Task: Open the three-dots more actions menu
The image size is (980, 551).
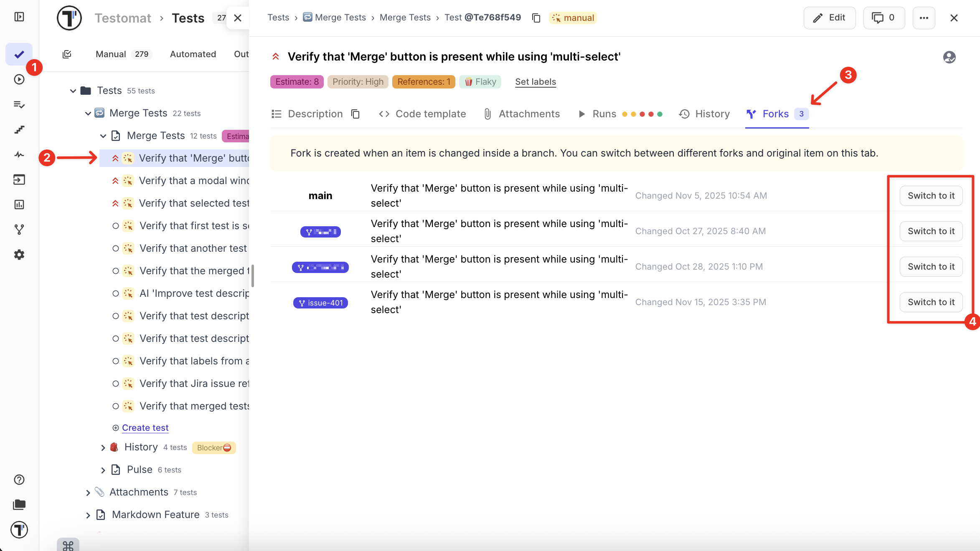Action: (x=924, y=18)
